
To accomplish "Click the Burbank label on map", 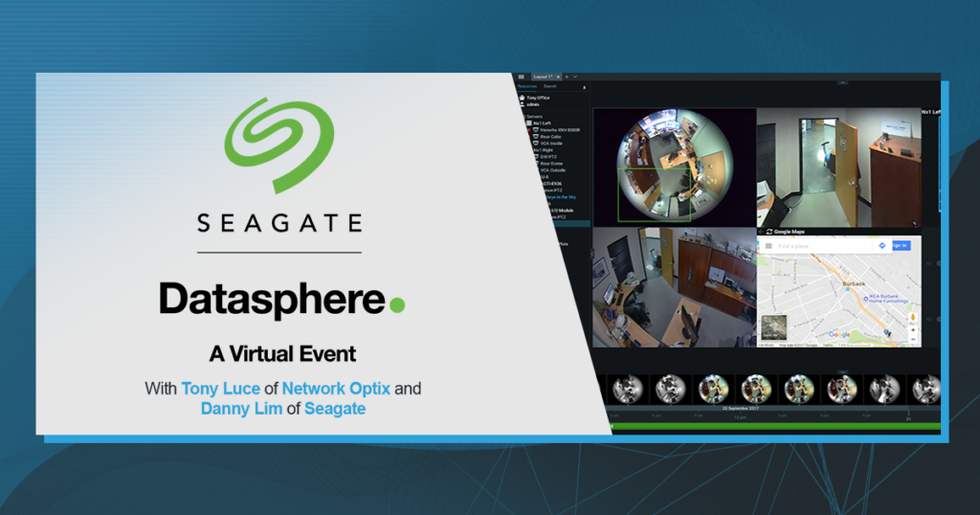I will pos(854,283).
